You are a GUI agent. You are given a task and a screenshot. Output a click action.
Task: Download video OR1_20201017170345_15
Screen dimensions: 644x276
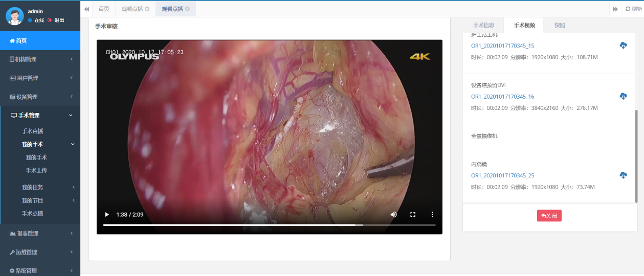[623, 45]
